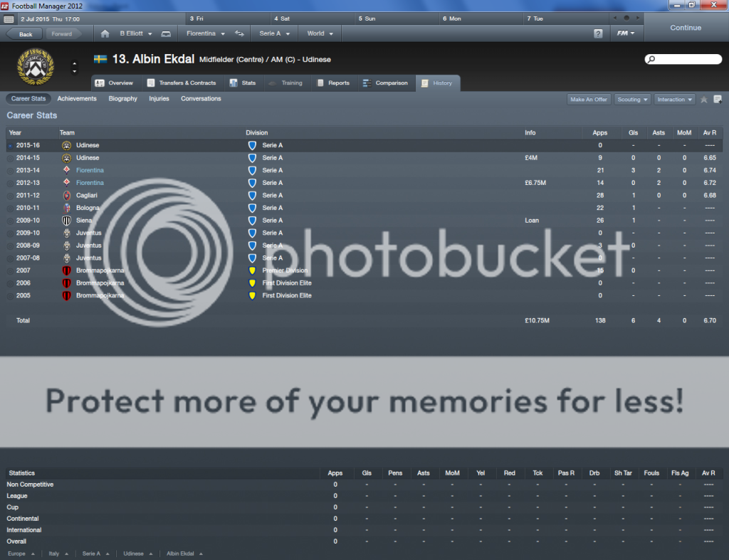
Task: Click Cagliari club badge in 2011-12 row
Action: (66, 196)
